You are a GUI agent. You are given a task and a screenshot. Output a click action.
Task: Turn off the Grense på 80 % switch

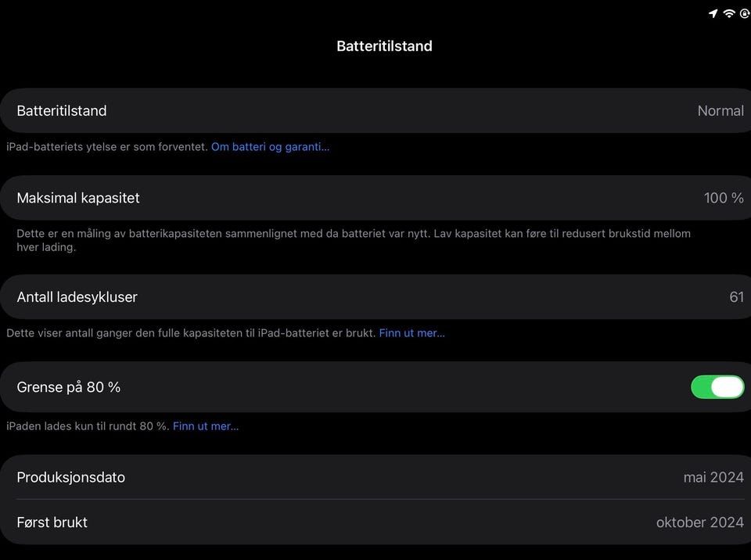pos(717,387)
